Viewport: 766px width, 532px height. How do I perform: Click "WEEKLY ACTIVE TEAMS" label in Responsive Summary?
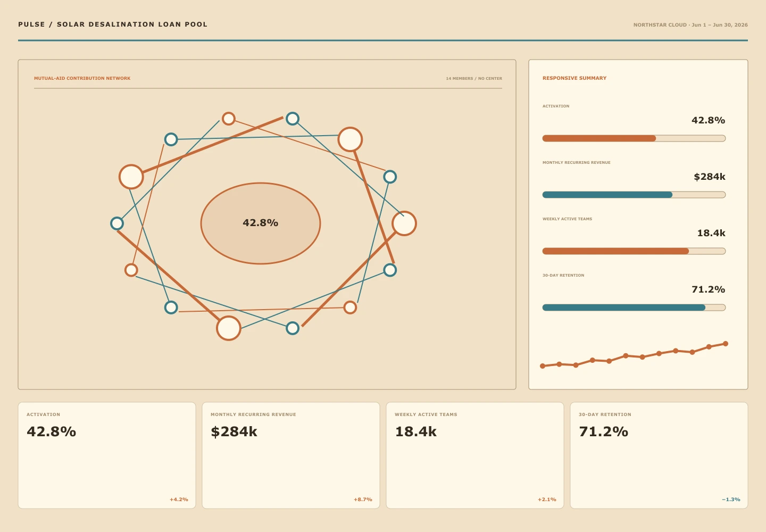pos(567,219)
